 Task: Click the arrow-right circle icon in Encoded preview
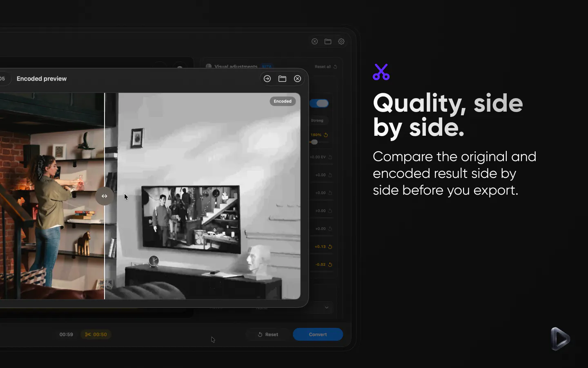(267, 79)
